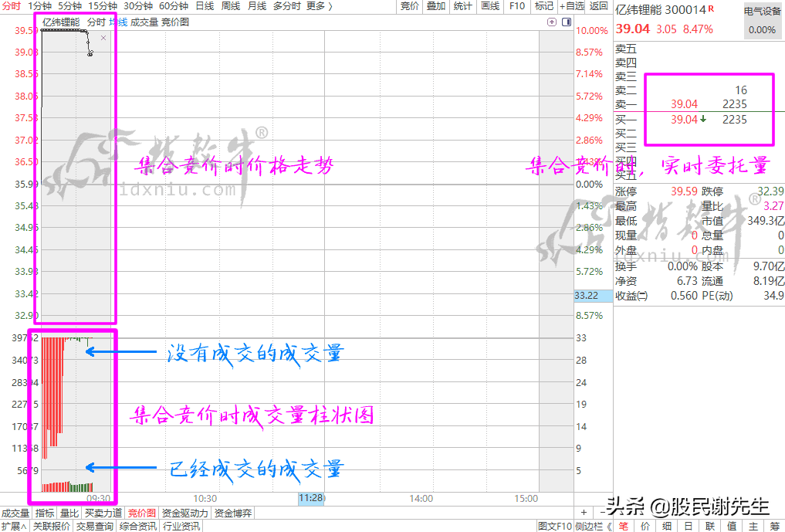Click the 图文F10 button
The height and width of the screenshot is (532, 785).
coord(554,526)
